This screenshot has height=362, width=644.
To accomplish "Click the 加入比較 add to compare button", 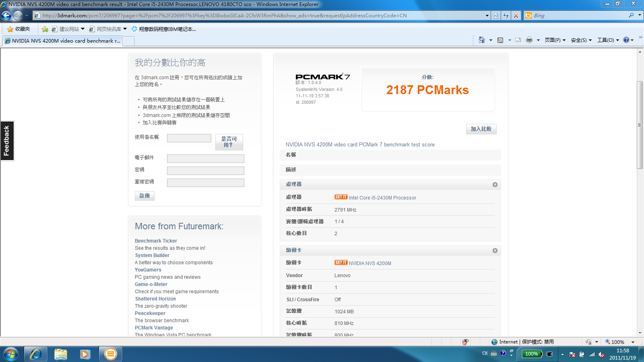I will (481, 129).
